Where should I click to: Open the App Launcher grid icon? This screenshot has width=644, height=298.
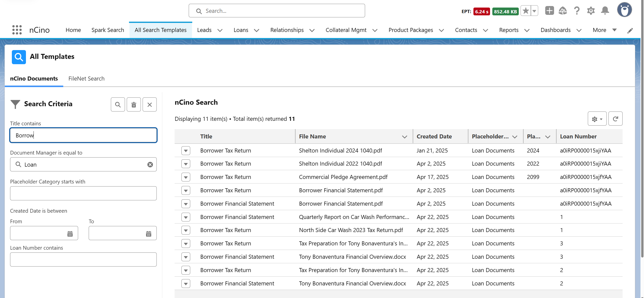17,30
